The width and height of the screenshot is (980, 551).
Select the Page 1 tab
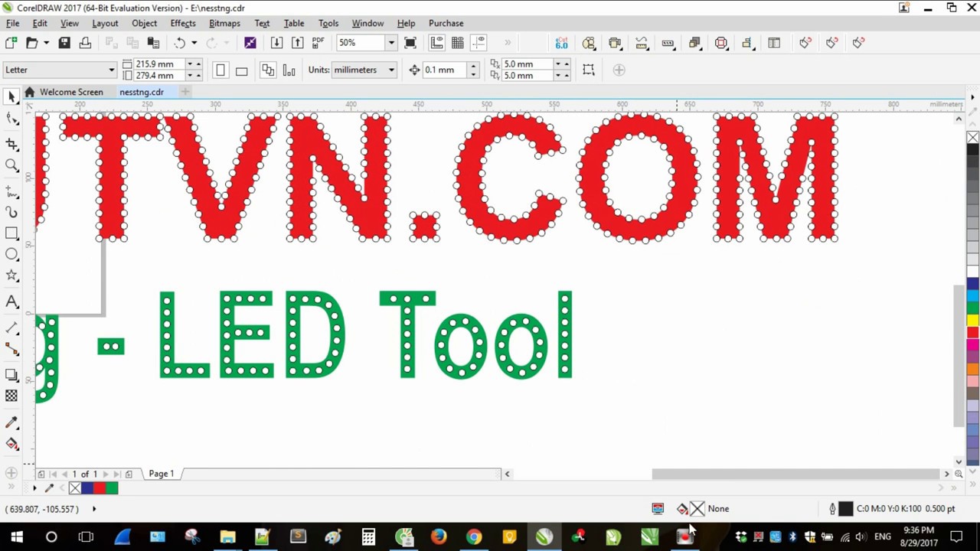162,474
